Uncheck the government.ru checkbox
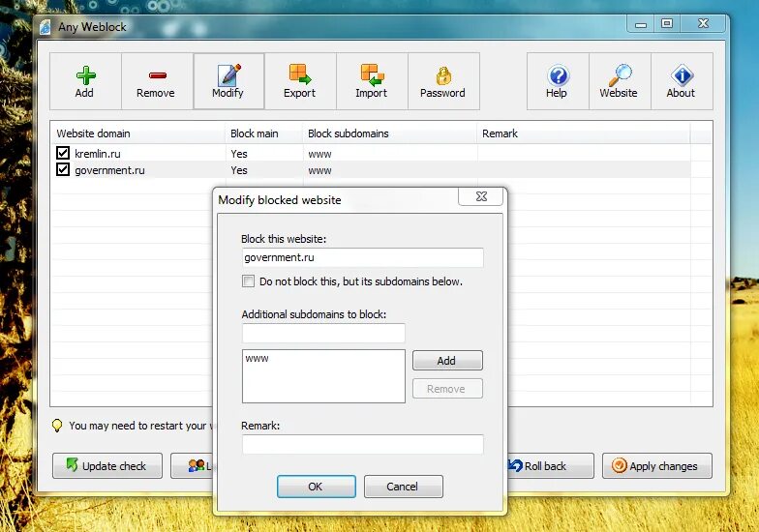The image size is (759, 532). point(63,169)
